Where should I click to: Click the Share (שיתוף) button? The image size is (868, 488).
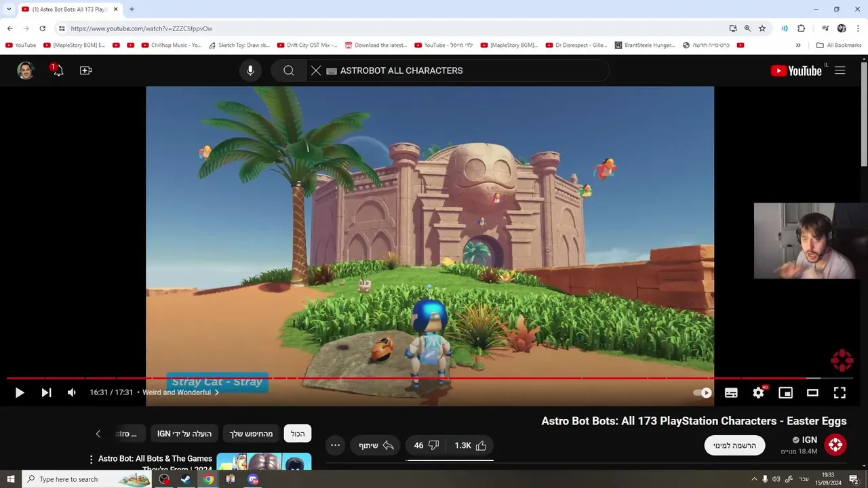(376, 445)
